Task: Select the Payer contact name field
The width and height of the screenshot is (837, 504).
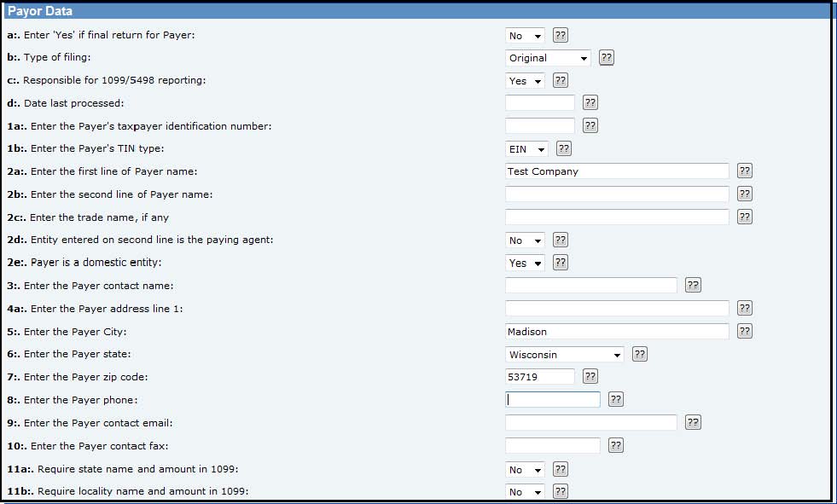Action: click(591, 285)
